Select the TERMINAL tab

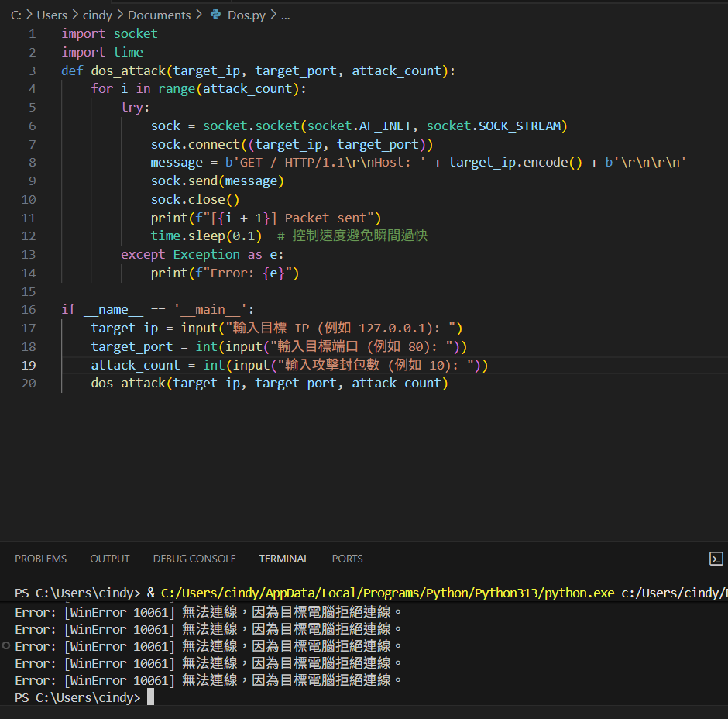point(283,559)
